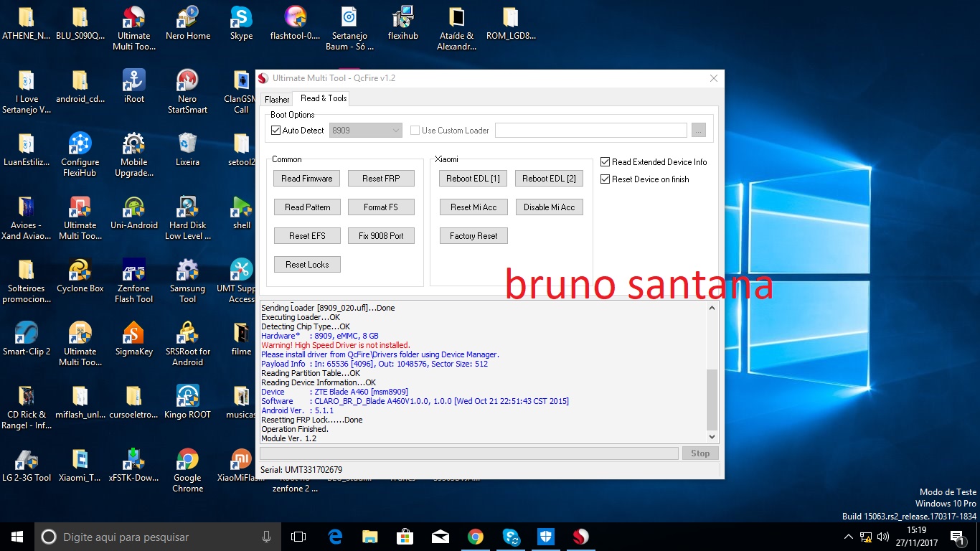The height and width of the screenshot is (551, 980).
Task: Select the Kingo ROOT desktop icon
Action: (188, 403)
